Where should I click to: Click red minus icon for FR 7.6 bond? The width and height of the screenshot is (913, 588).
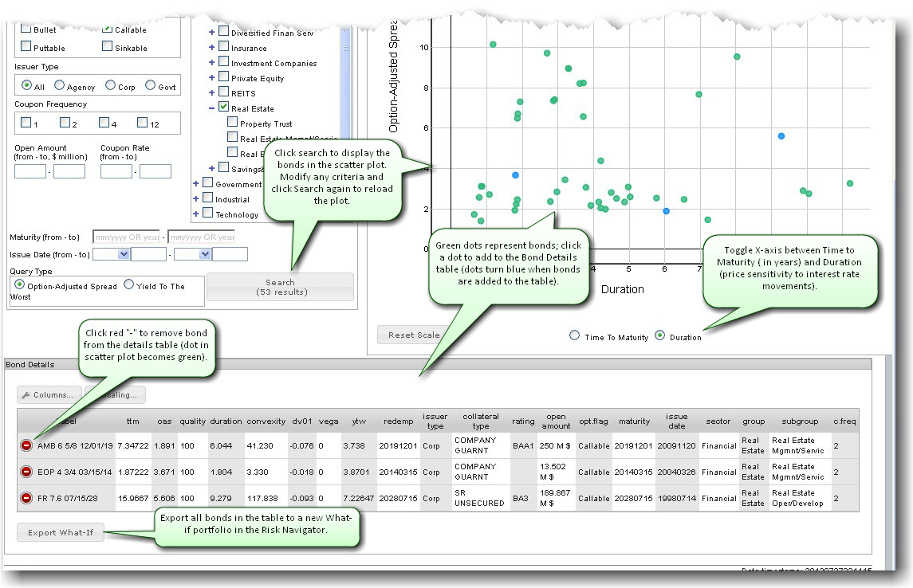point(26,498)
